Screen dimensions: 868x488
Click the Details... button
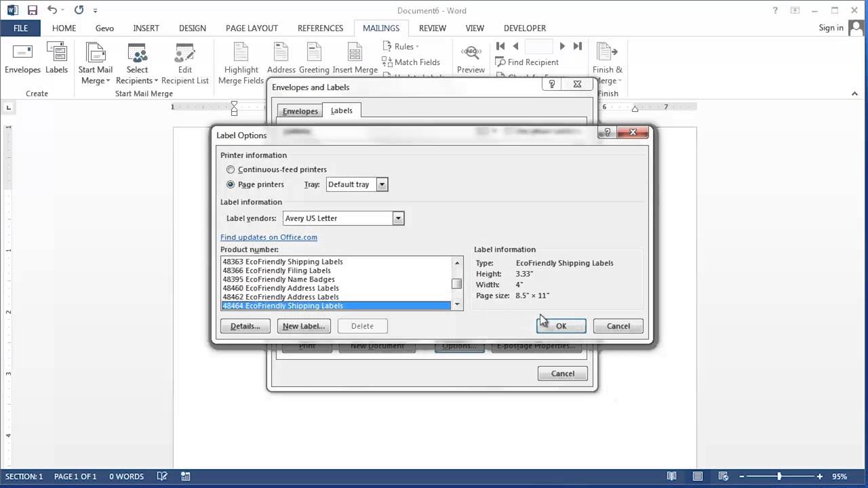(x=245, y=326)
